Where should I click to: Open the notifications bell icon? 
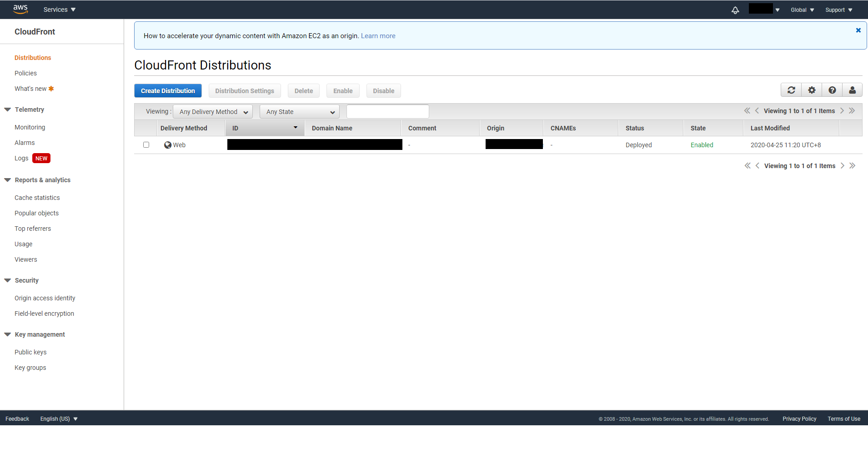735,10
